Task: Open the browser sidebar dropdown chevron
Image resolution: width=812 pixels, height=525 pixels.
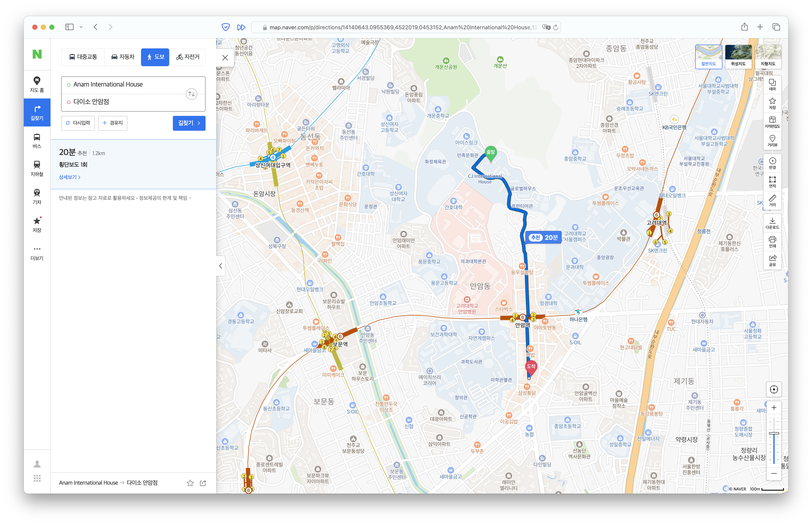Action: 81,27
